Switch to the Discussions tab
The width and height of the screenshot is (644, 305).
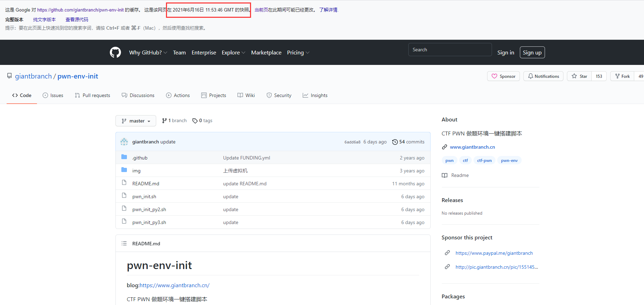click(138, 95)
